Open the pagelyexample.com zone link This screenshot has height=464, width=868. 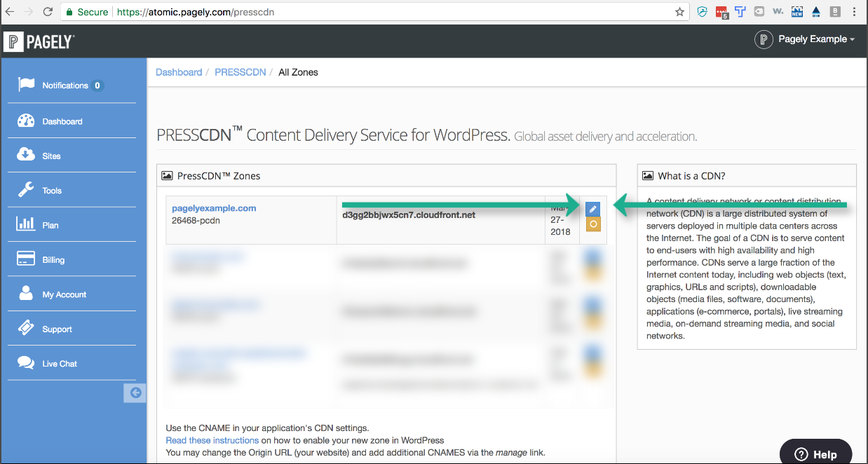pos(214,208)
